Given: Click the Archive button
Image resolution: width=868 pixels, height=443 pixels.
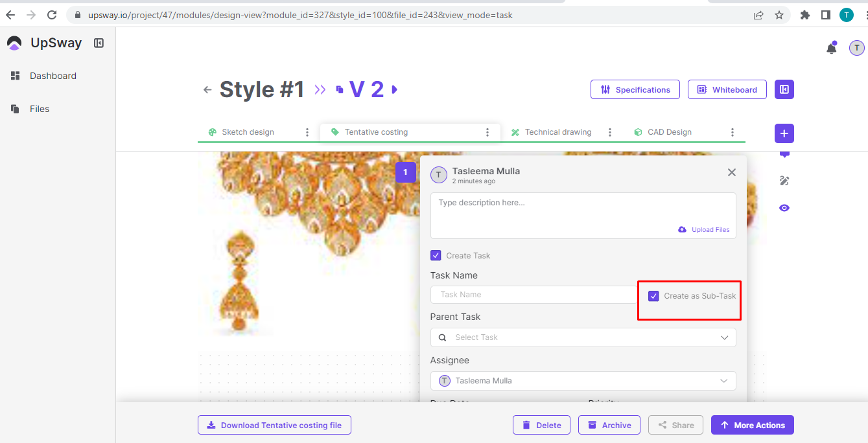Looking at the screenshot, I should pyautogui.click(x=609, y=425).
